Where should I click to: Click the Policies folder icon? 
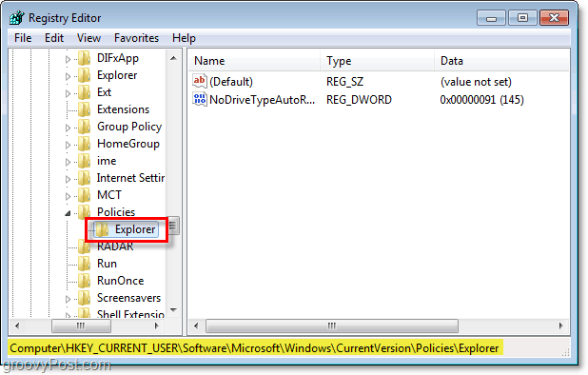click(x=84, y=212)
